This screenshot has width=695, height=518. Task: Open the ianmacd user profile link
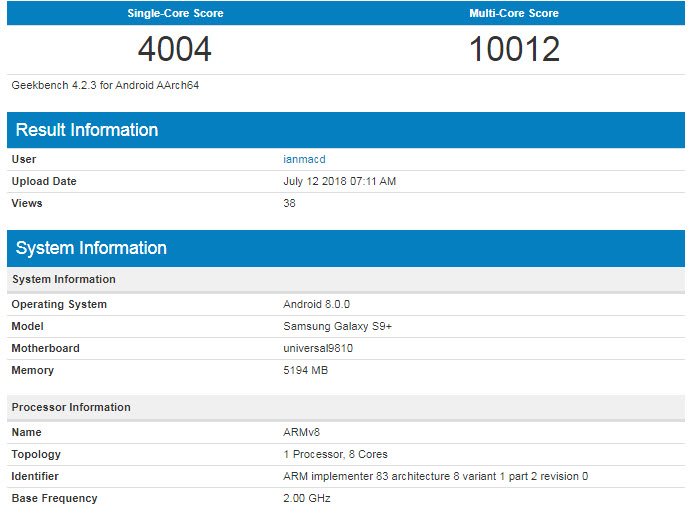pos(304,159)
